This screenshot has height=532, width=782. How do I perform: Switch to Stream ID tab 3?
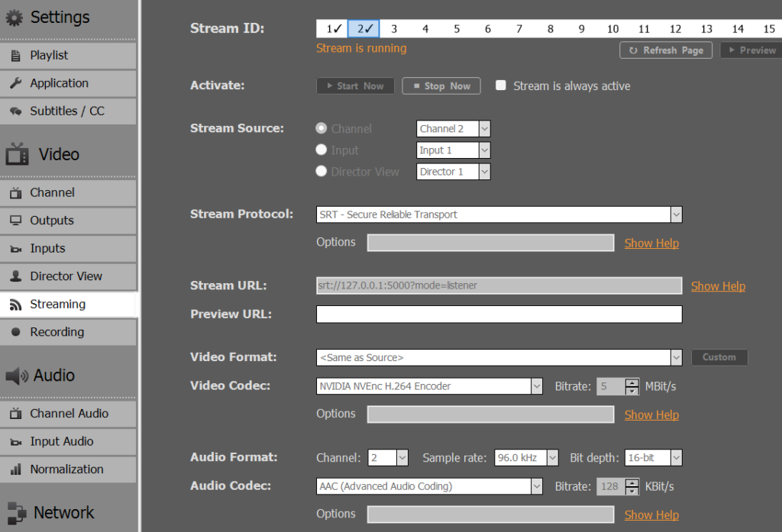(x=394, y=27)
